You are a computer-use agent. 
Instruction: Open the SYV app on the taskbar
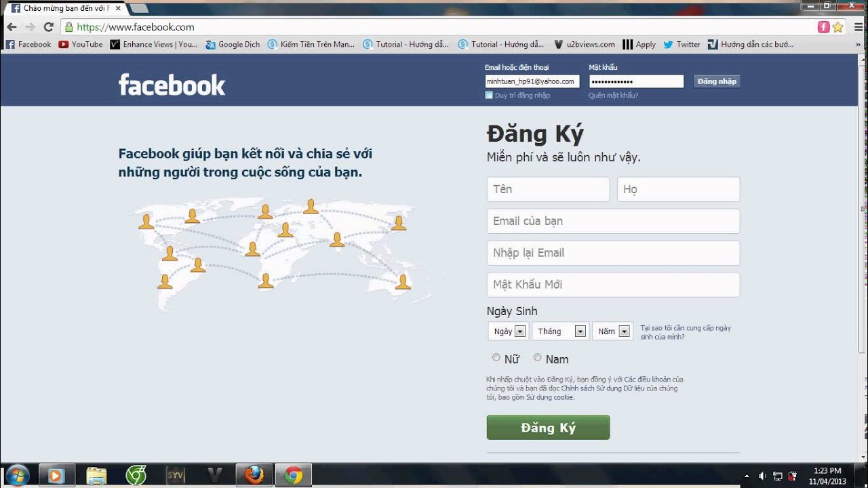[x=176, y=476]
